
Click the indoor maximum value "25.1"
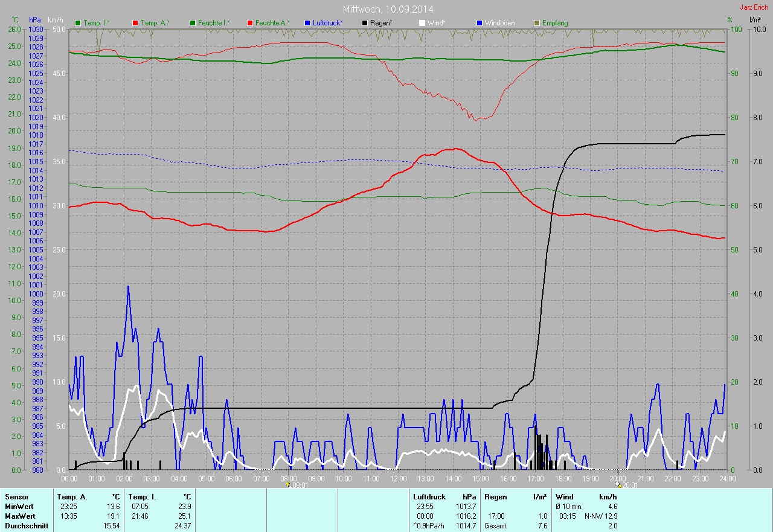click(184, 516)
